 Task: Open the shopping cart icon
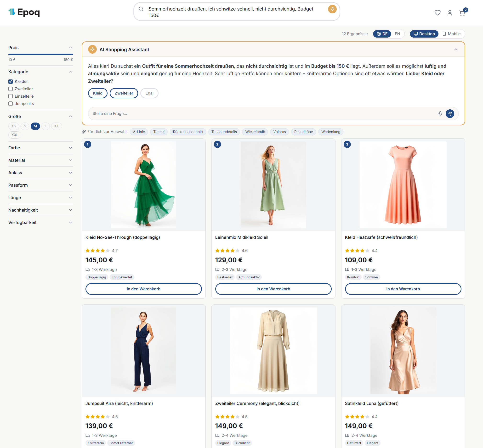(462, 13)
